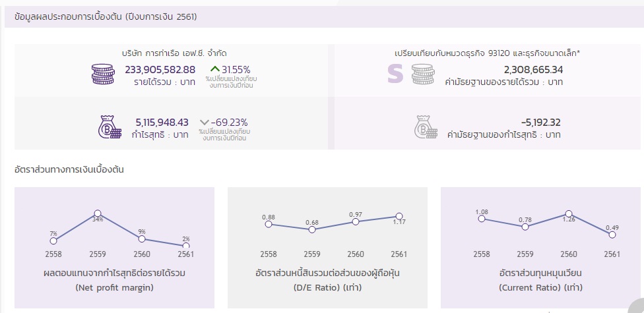The image size is (644, 313).
Task: Open the D/E Ratio chart card
Action: point(327,248)
